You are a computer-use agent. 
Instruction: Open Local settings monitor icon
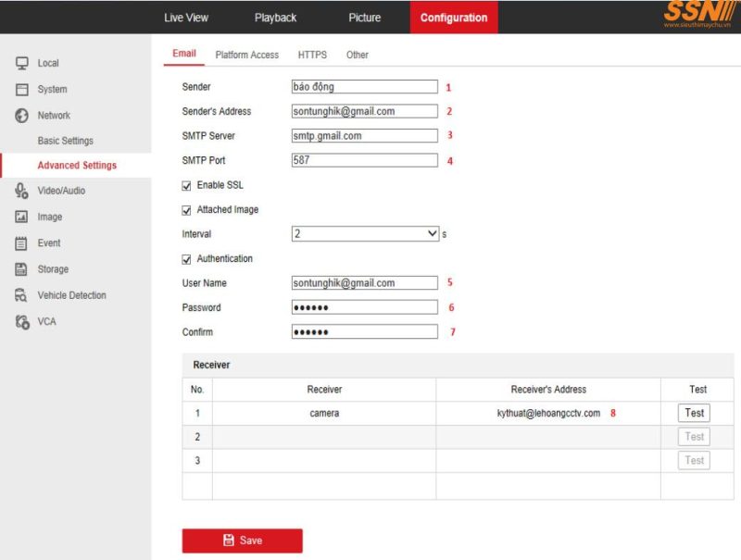coord(21,63)
